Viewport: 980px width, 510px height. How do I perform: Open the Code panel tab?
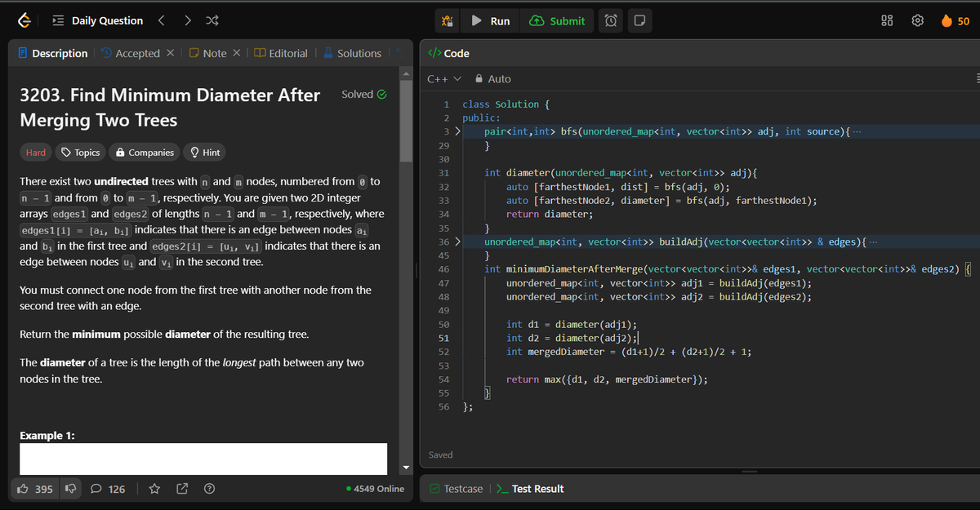[x=448, y=53]
